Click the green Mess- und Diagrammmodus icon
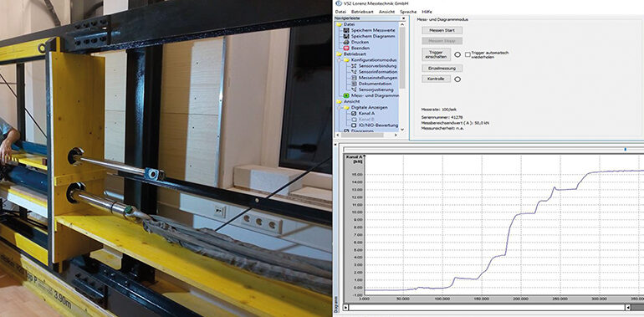This screenshot has height=317, width=644. [x=346, y=95]
